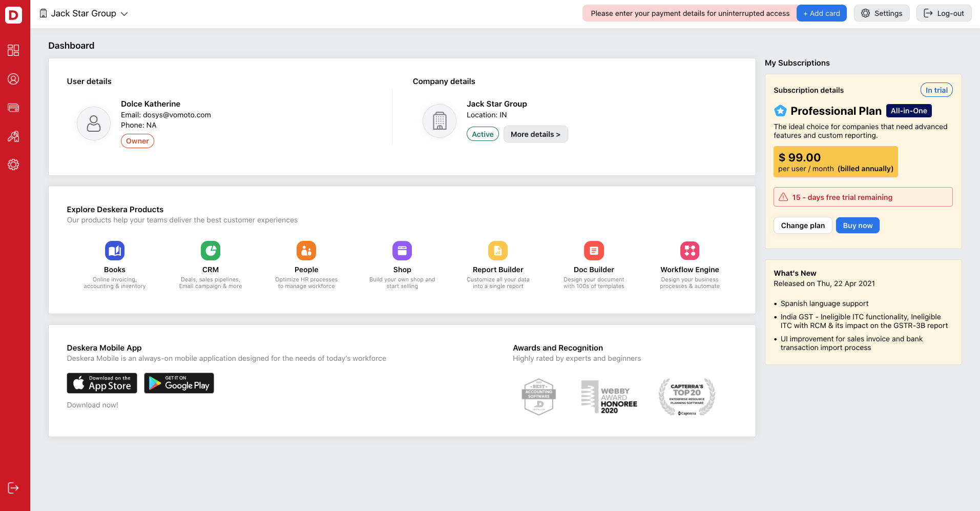Open the People product icon
The height and width of the screenshot is (511, 980).
(306, 251)
